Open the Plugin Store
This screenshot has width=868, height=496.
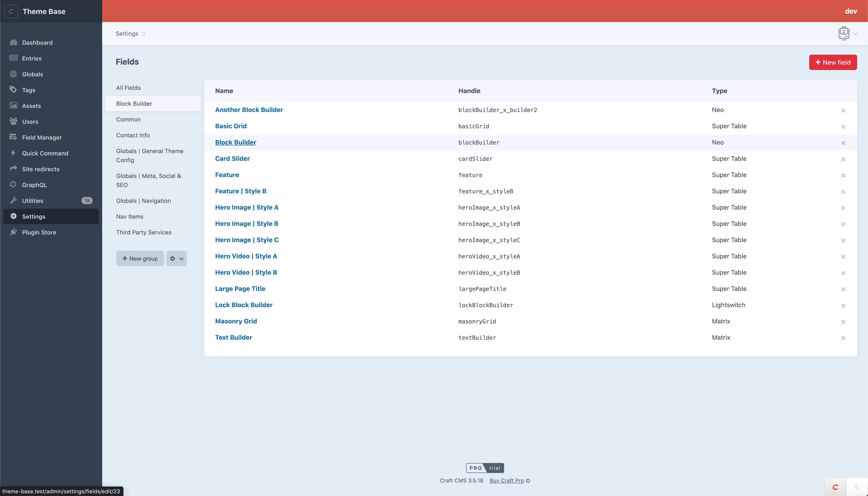click(x=39, y=232)
